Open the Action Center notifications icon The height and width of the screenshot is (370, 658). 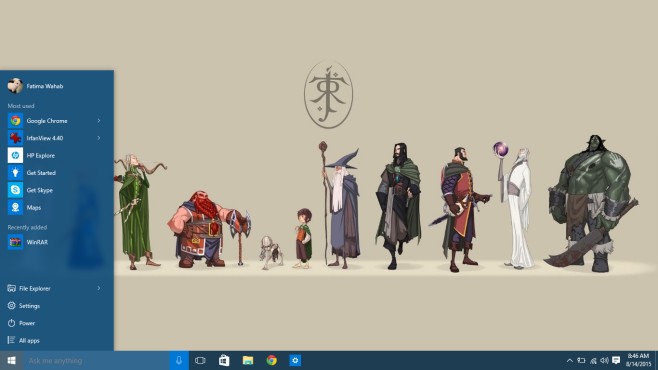616,360
